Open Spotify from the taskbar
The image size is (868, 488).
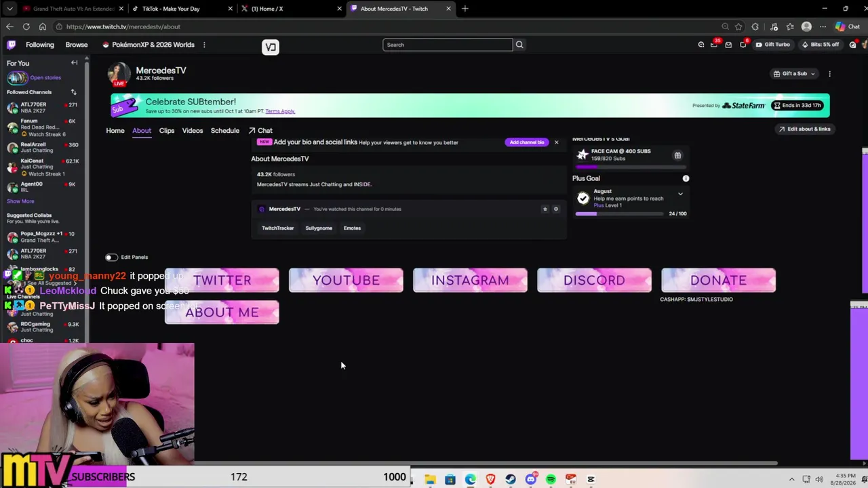click(551, 479)
